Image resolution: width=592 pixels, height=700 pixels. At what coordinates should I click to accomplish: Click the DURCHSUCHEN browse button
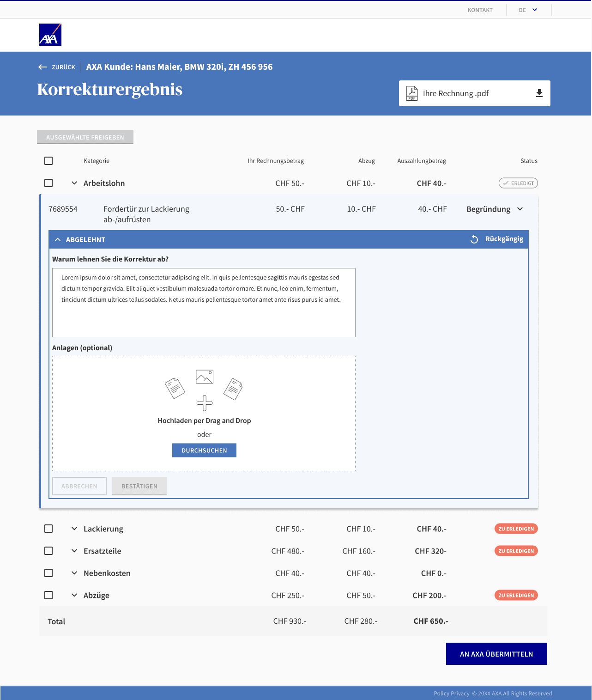(204, 450)
